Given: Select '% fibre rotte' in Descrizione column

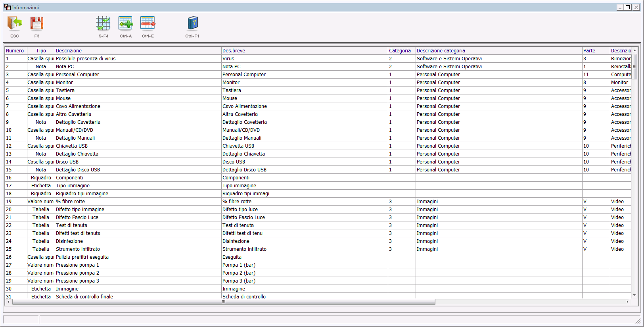Looking at the screenshot, I should click(138, 202).
